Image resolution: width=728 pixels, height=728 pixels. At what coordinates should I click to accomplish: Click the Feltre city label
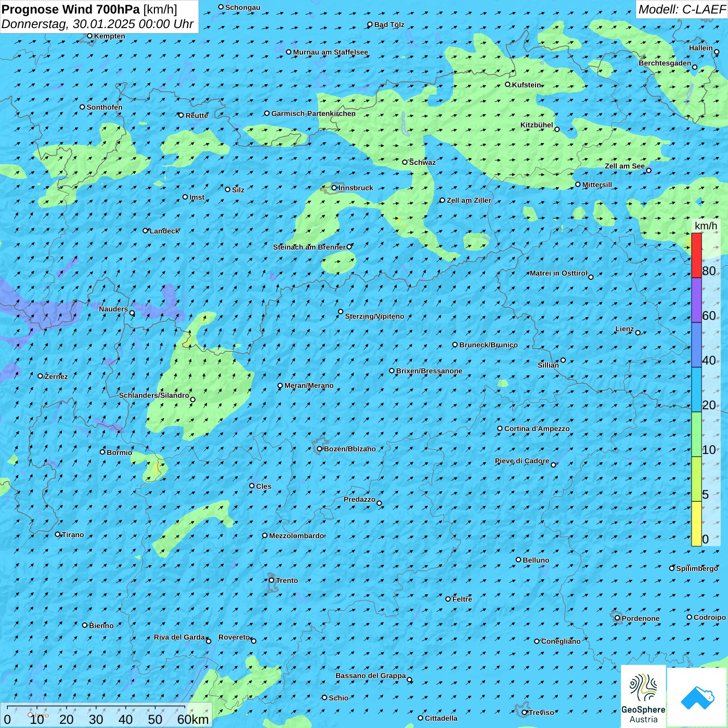pos(462,599)
